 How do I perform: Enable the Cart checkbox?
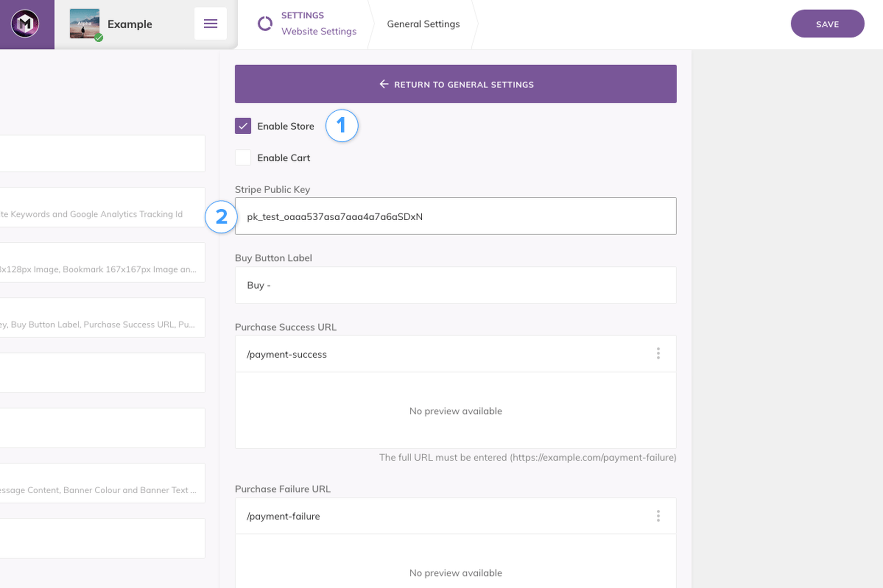[x=243, y=157]
